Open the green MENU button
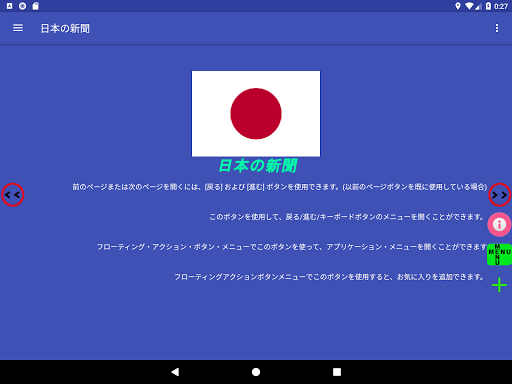Screen dimensions: 512x384 point(499,254)
